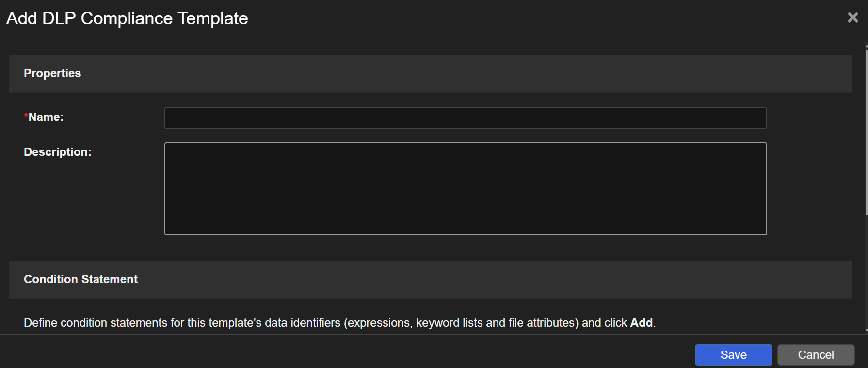Image resolution: width=868 pixels, height=368 pixels.
Task: Focus the Description text area
Action: pyautogui.click(x=465, y=188)
